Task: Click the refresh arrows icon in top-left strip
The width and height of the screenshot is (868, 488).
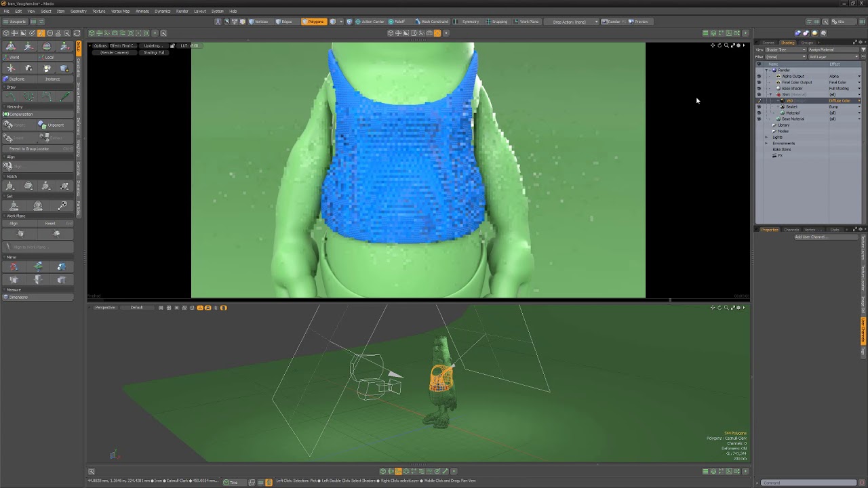Action: pos(77,33)
